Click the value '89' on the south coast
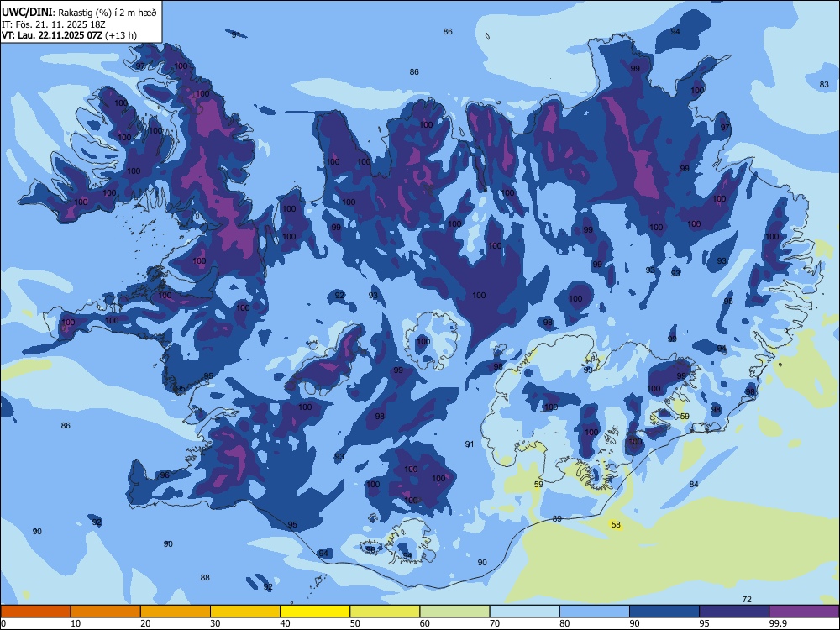This screenshot has width=840, height=630. (x=557, y=518)
